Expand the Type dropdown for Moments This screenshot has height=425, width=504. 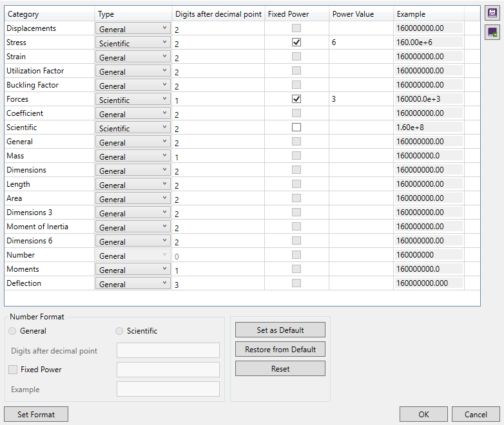133,270
